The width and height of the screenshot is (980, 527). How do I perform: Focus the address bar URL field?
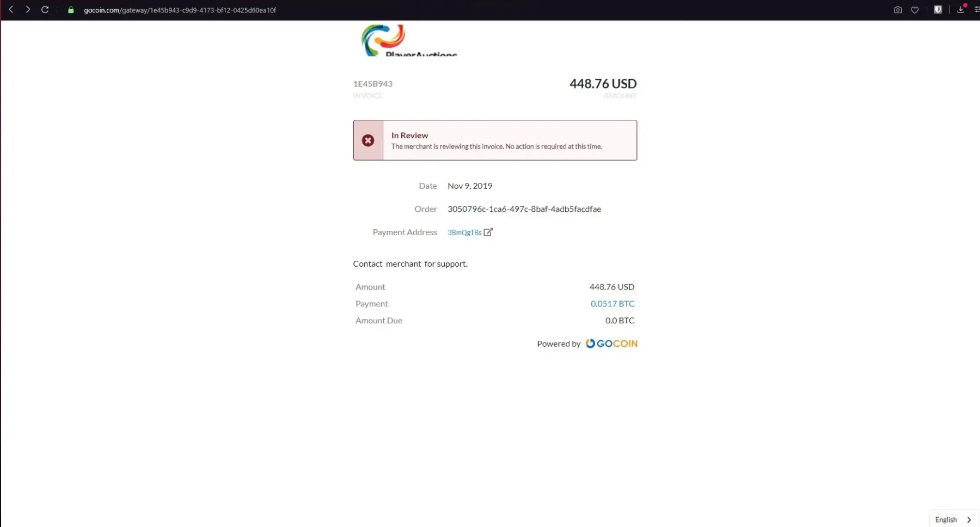click(180, 10)
